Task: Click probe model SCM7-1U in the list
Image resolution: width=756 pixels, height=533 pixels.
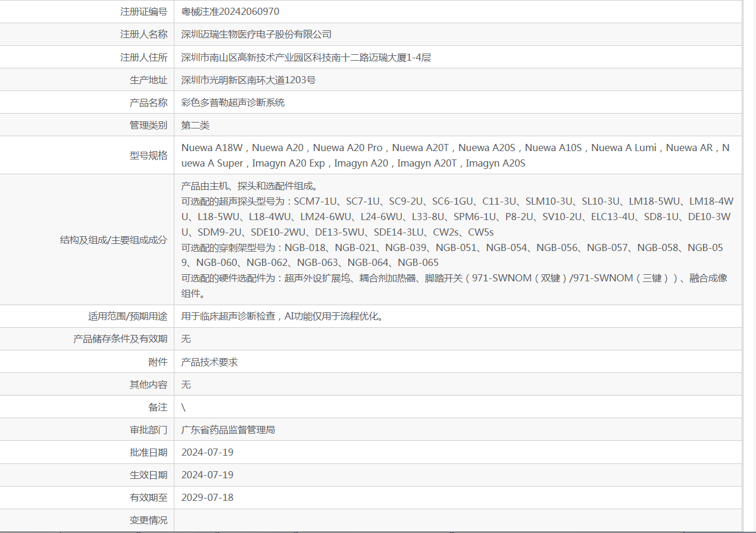Action: click(316, 201)
